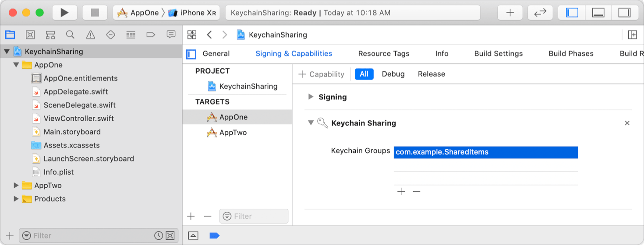Screen dimensions: 644x245
Task: Go forward with the right chevron
Action: pyautogui.click(x=224, y=35)
